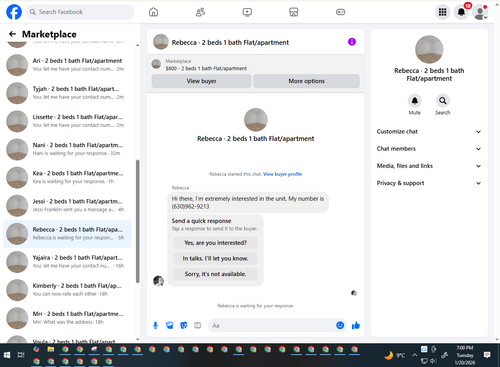Click Rebecca's avatar in chat header

tap(161, 42)
